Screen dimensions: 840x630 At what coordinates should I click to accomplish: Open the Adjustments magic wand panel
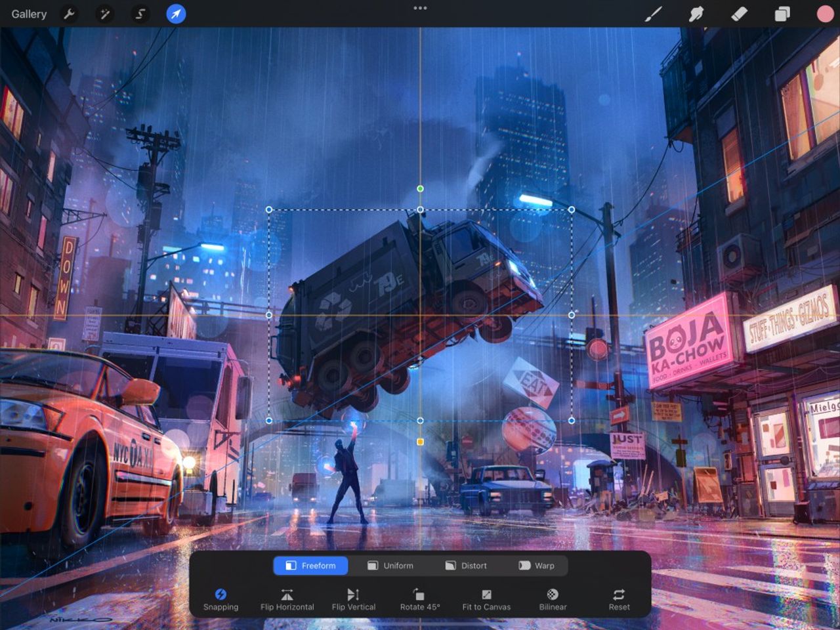click(x=104, y=14)
